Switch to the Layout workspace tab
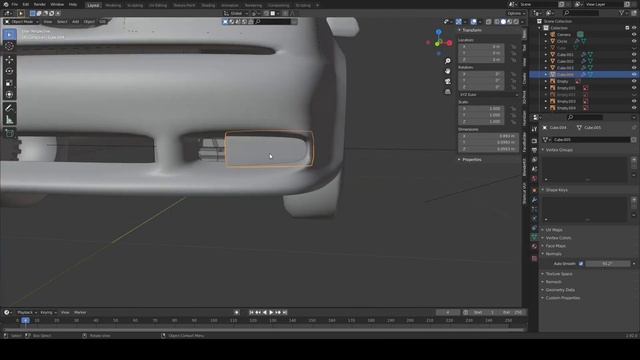Screen dimensions: 640x360 (x=93, y=5)
